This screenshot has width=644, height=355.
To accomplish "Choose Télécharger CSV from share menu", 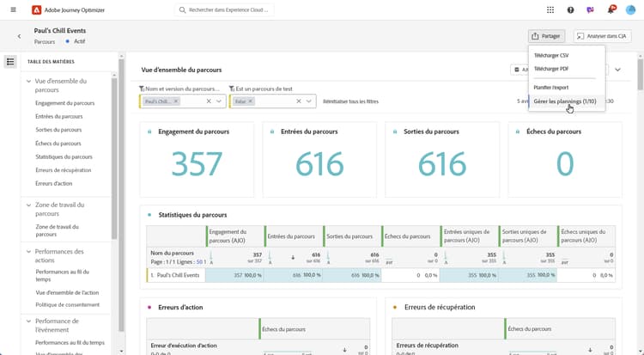I will (551, 56).
